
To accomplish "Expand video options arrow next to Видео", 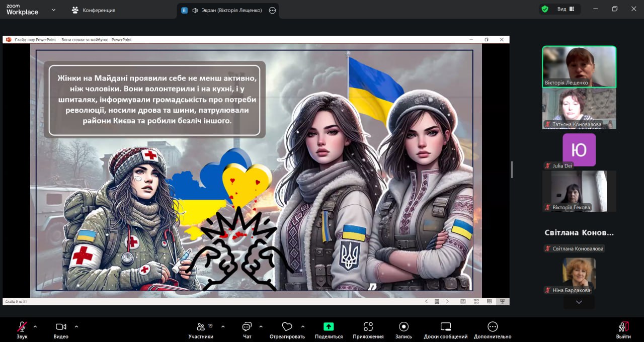I will coord(76,326).
